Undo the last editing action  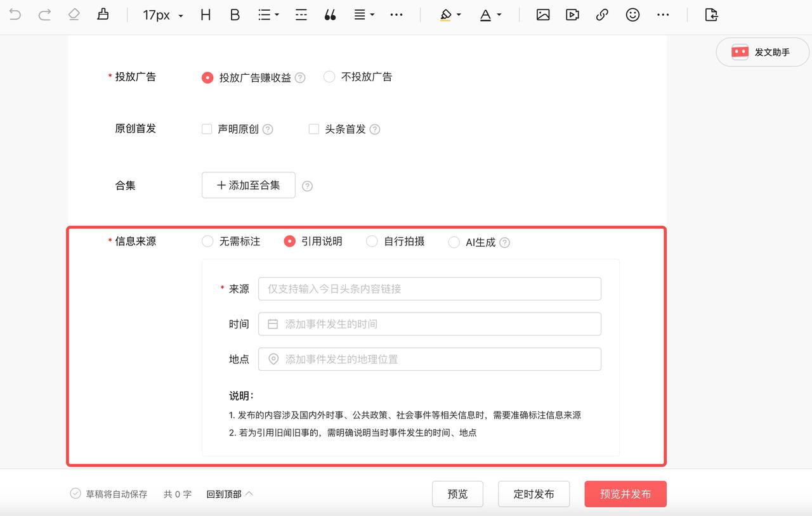14,14
